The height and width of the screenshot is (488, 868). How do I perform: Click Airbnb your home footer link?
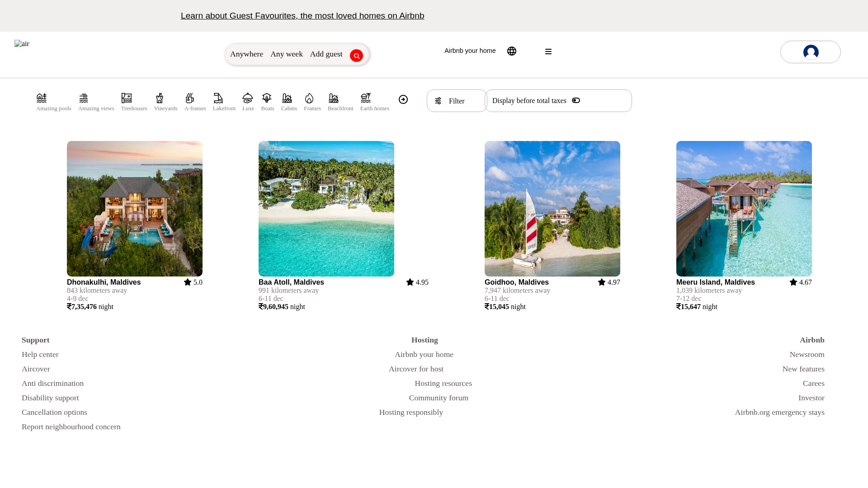(x=424, y=354)
